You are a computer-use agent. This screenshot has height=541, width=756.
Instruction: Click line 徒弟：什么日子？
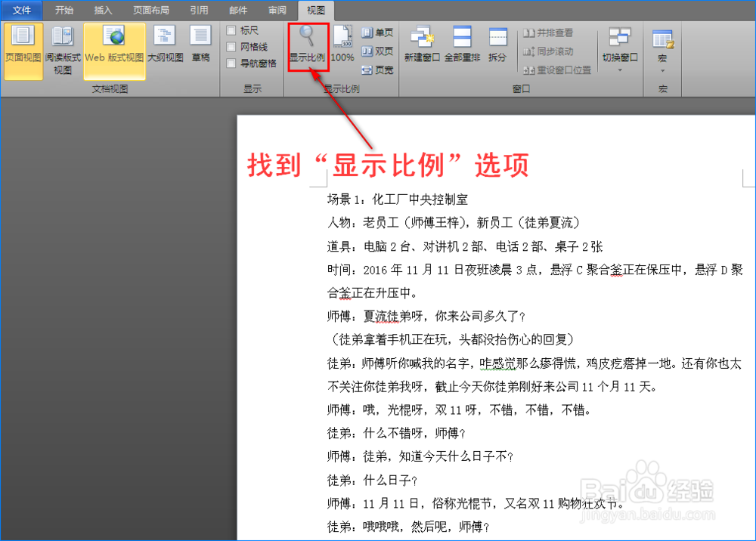[x=372, y=481]
